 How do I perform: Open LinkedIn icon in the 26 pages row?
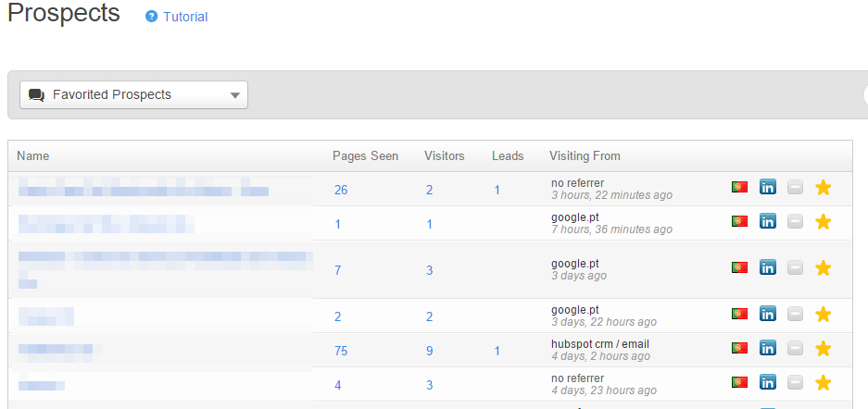click(x=767, y=188)
